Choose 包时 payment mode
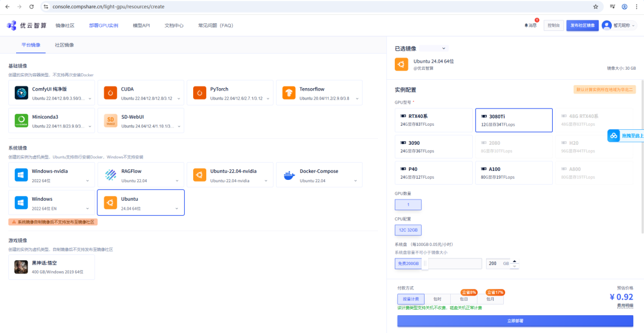This screenshot has height=333, width=644. (438, 300)
